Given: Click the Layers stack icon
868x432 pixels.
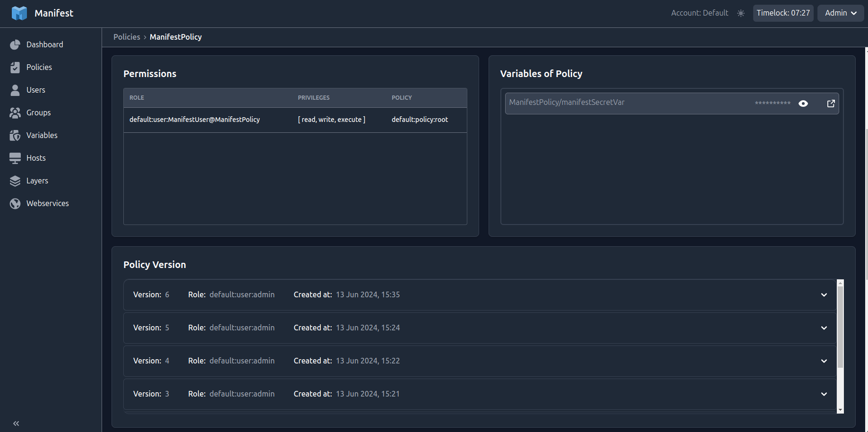Looking at the screenshot, I should (15, 181).
